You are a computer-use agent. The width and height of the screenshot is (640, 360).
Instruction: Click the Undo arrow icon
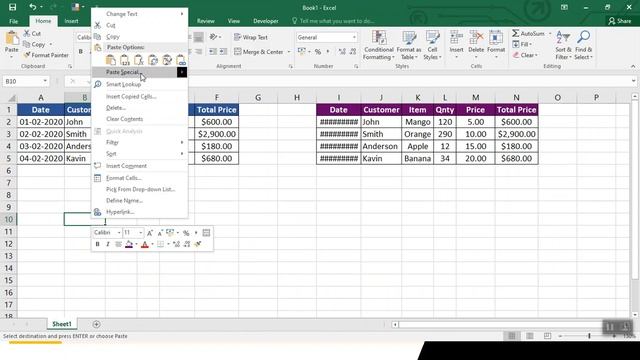[33, 7]
